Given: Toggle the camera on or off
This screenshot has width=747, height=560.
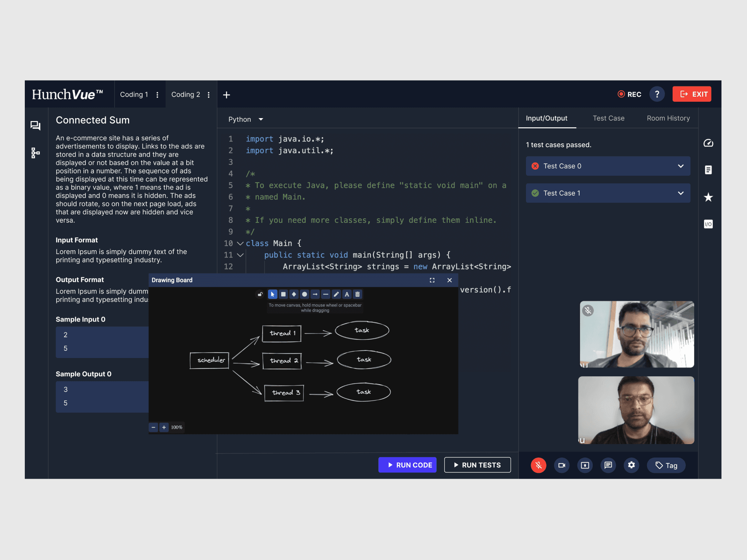Looking at the screenshot, I should point(562,465).
